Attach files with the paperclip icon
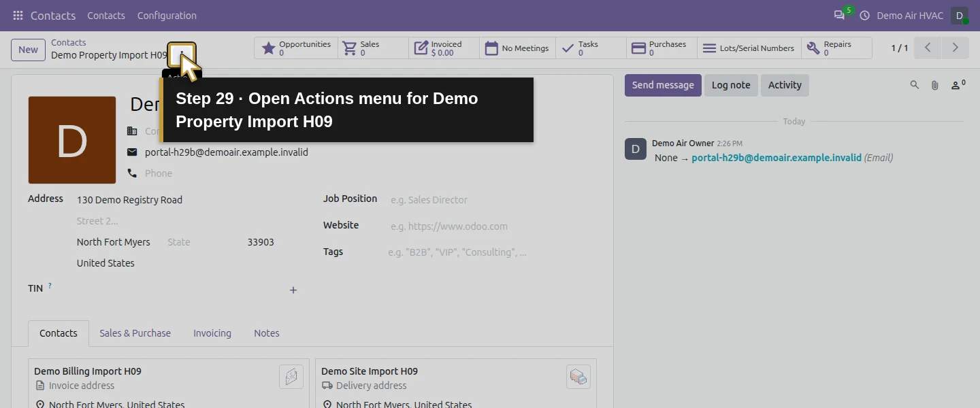 tap(935, 85)
